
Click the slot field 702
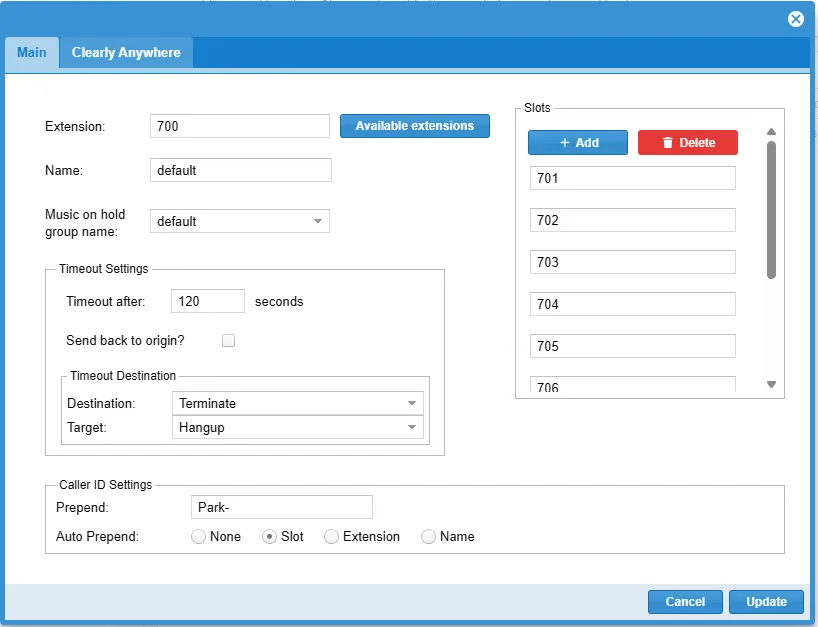633,220
